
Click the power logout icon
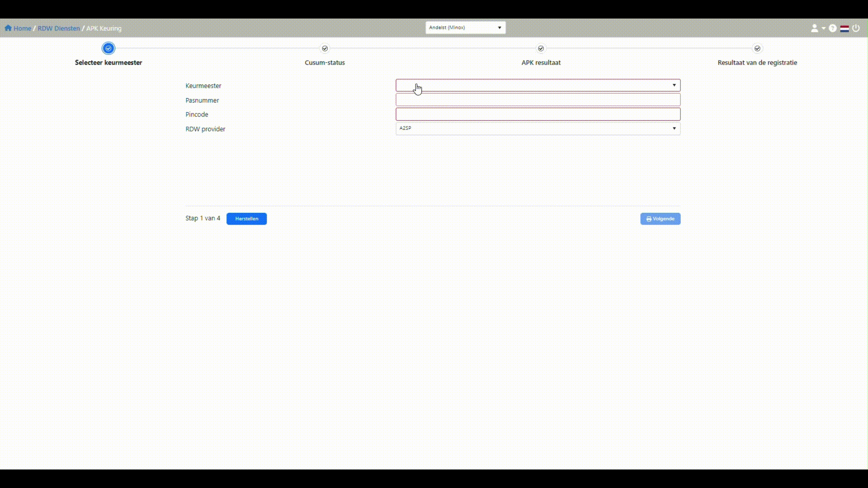[856, 28]
